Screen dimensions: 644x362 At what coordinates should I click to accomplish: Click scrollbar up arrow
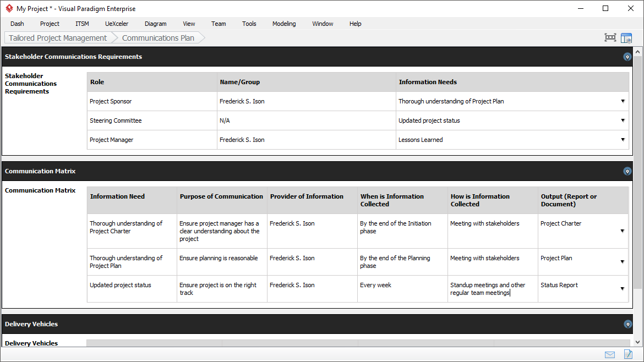click(x=637, y=52)
